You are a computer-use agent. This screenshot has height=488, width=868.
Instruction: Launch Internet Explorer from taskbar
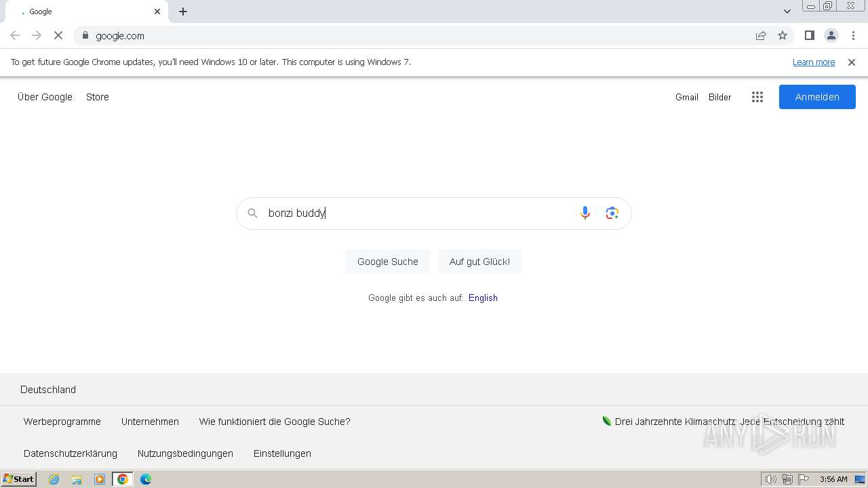pos(54,479)
